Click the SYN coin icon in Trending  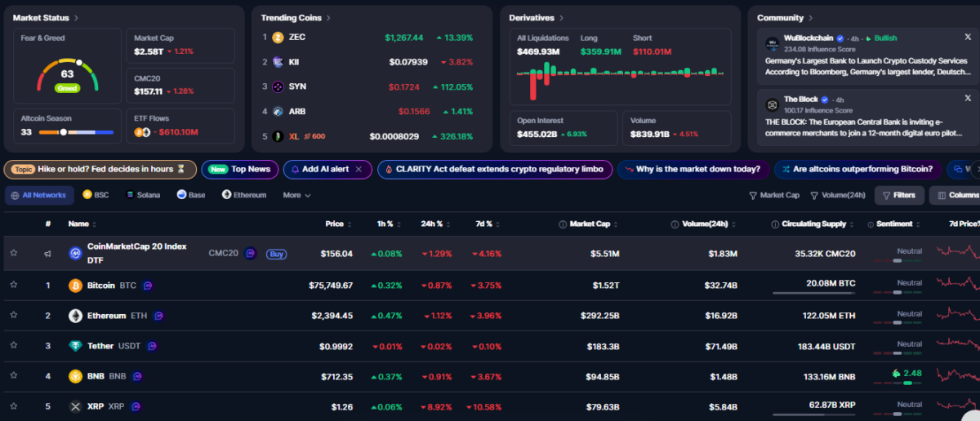[278, 86]
